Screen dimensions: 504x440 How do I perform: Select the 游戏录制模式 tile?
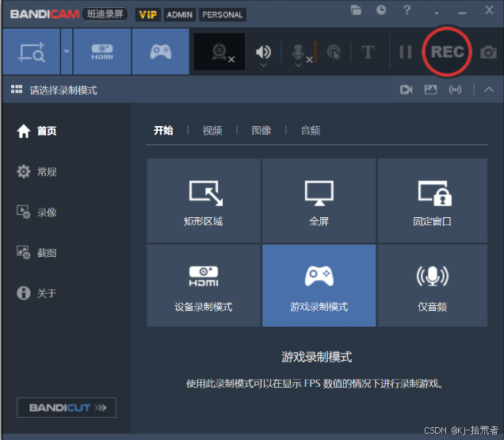(x=319, y=285)
